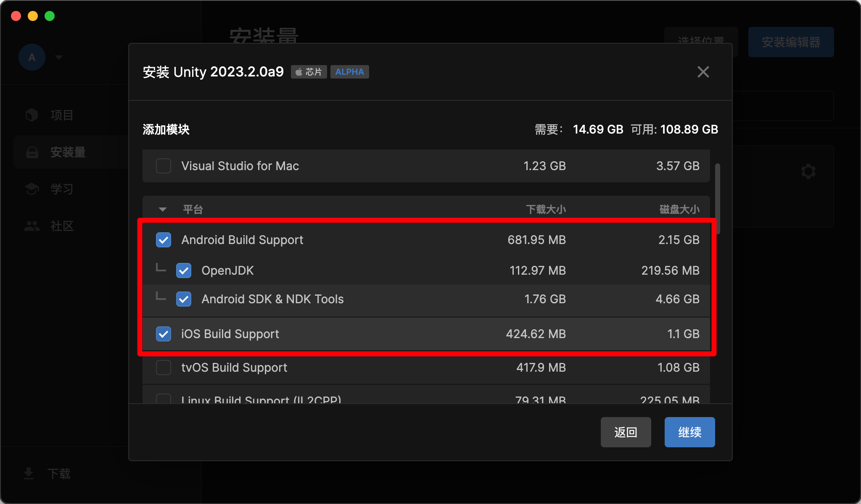861x504 pixels.
Task: Click the 4.66 GB disk size
Action: pyautogui.click(x=677, y=299)
